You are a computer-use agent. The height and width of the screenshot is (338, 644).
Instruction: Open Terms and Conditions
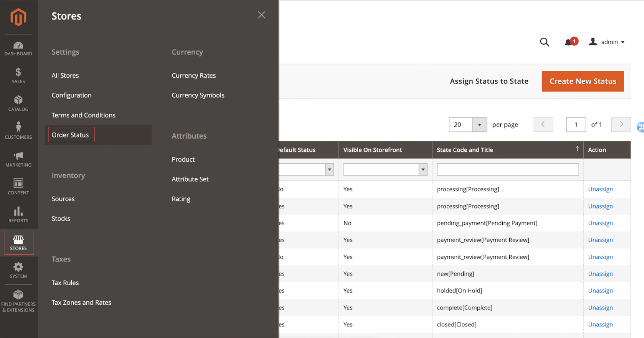pyautogui.click(x=84, y=115)
